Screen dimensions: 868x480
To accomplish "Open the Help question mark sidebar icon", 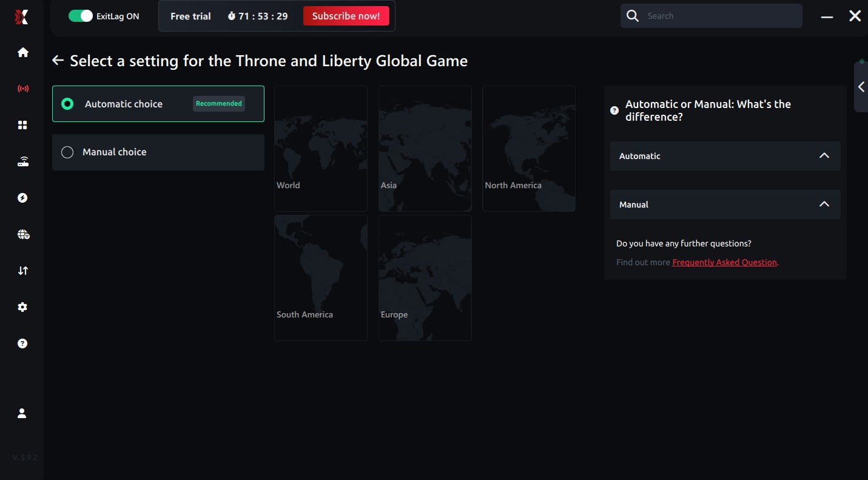I will click(x=23, y=343).
